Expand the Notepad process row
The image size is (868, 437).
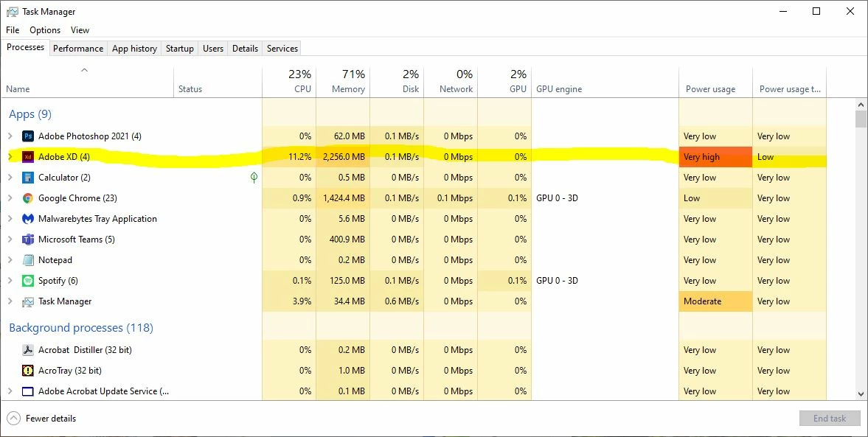(x=10, y=260)
